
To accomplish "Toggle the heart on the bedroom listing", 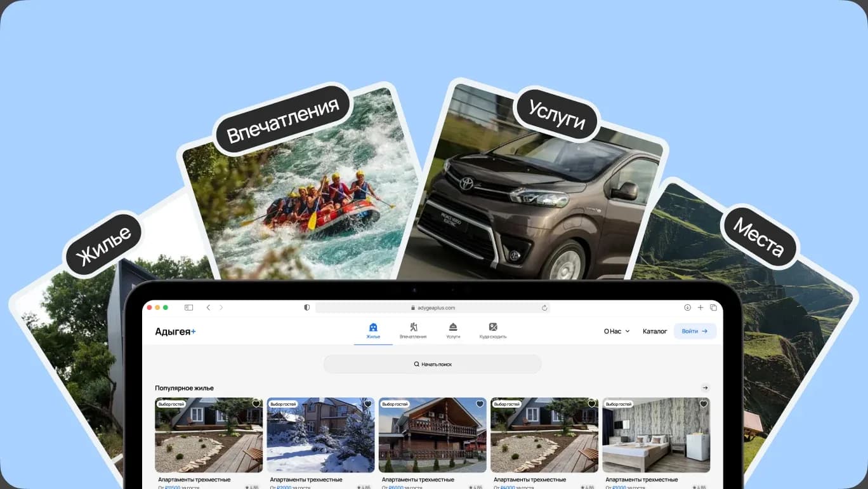I will tap(703, 404).
